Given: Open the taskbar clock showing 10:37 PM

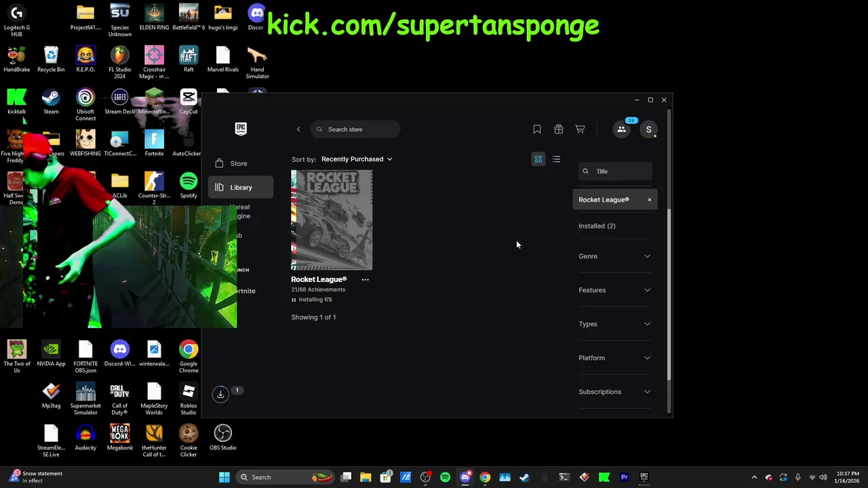Looking at the screenshot, I should pos(848,477).
